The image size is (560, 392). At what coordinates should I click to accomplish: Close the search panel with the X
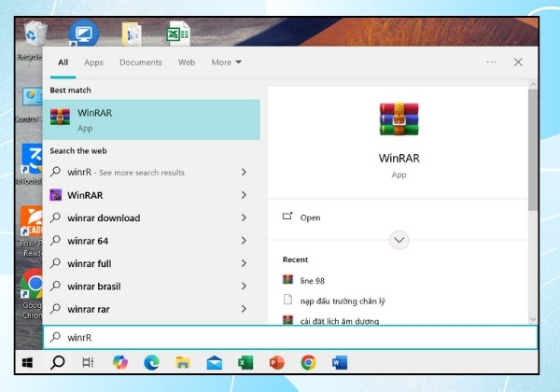coord(518,63)
